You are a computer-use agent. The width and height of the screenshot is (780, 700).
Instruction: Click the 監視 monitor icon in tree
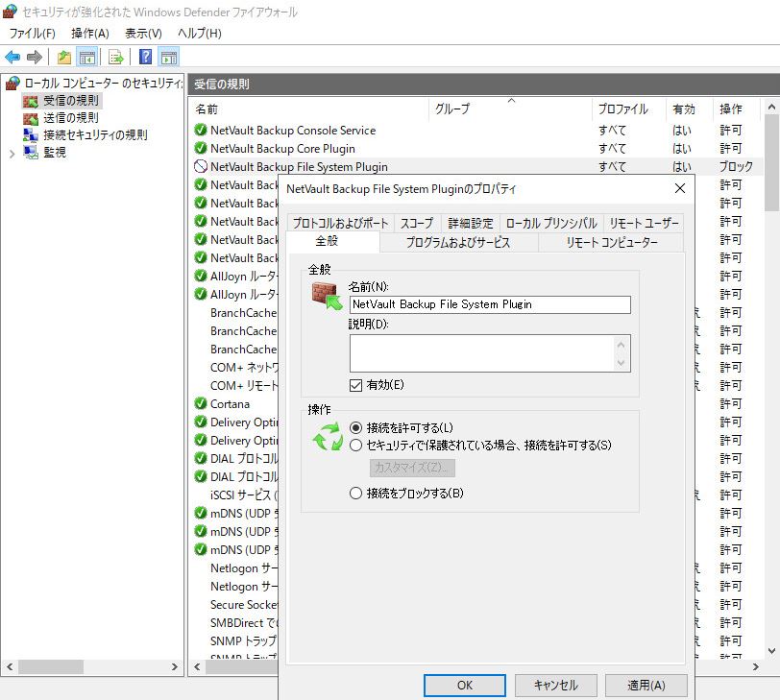pos(31,152)
